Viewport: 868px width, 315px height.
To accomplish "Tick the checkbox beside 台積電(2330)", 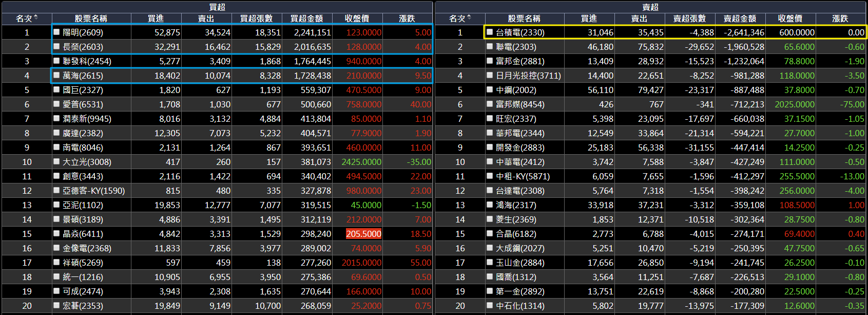I will [x=490, y=32].
